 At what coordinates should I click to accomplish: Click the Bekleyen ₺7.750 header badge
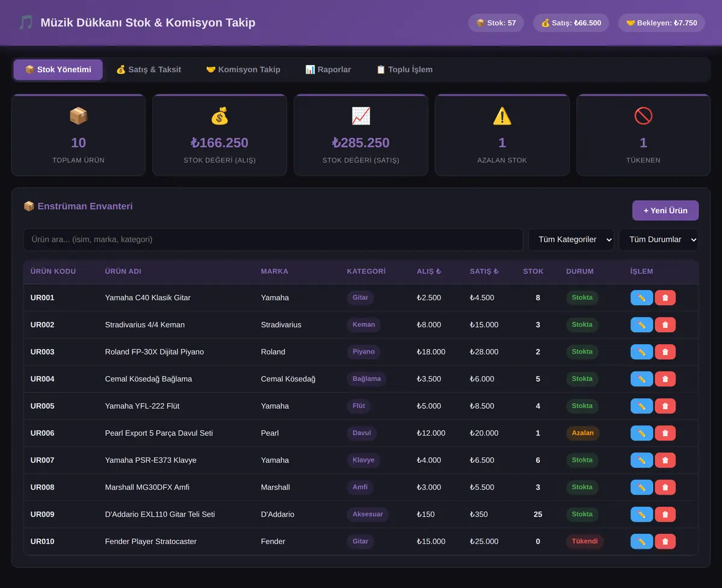[662, 23]
